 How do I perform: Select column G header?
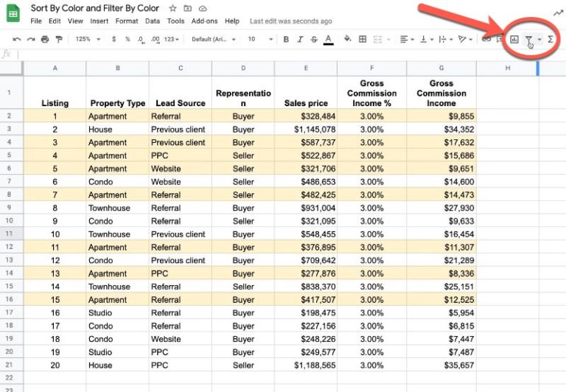pos(441,68)
